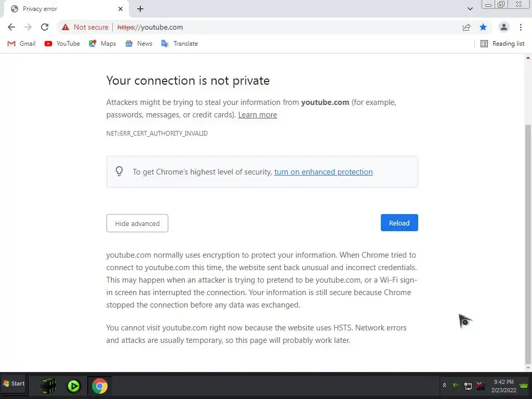Image resolution: width=532 pixels, height=399 pixels.
Task: Expand tab search chevron in title bar
Action: pos(470,9)
